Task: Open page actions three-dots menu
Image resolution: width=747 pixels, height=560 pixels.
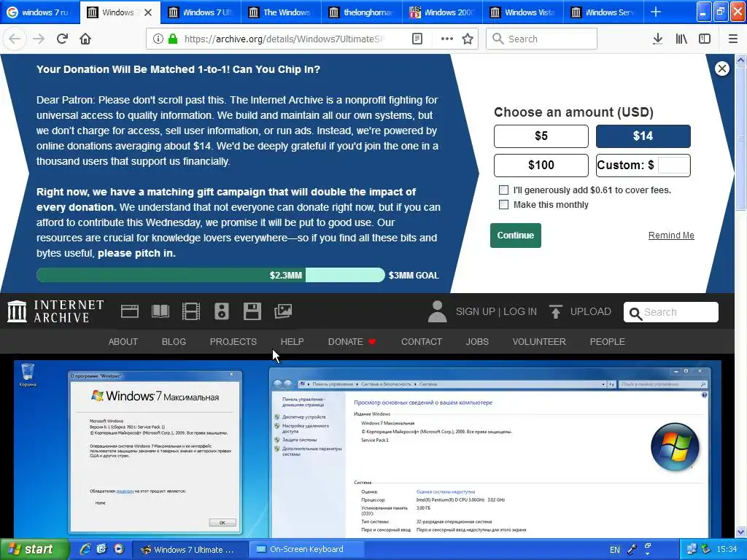Action: coord(446,39)
